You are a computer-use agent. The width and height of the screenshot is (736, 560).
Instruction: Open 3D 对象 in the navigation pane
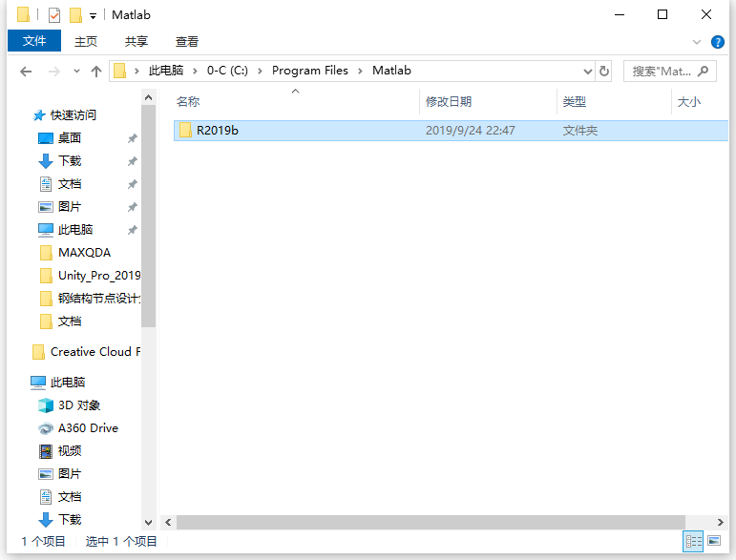[79, 405]
